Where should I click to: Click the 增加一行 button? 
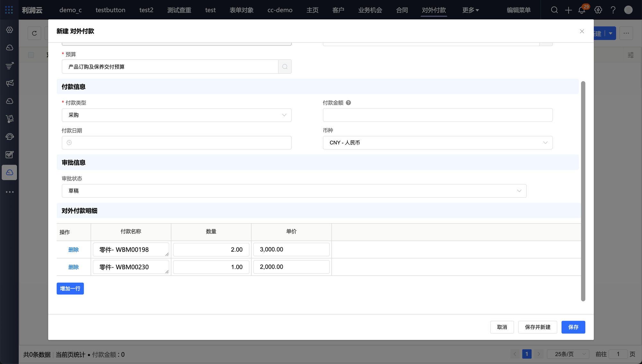point(70,289)
